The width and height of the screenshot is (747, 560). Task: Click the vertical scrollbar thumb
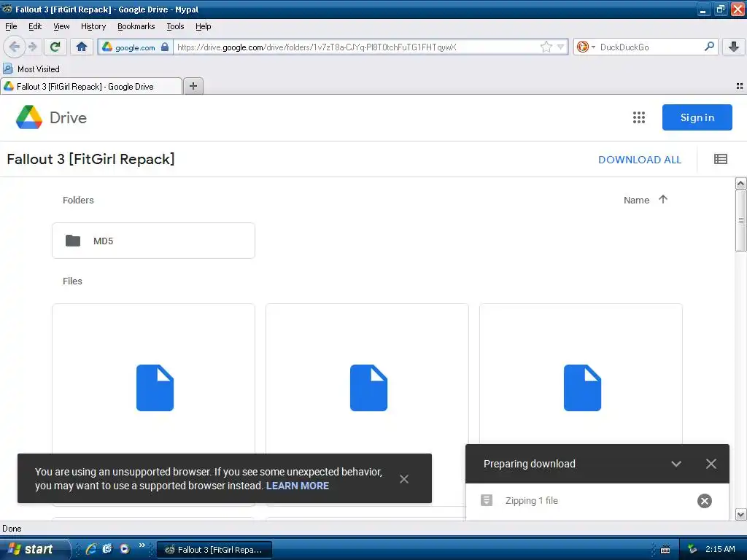[x=740, y=220]
